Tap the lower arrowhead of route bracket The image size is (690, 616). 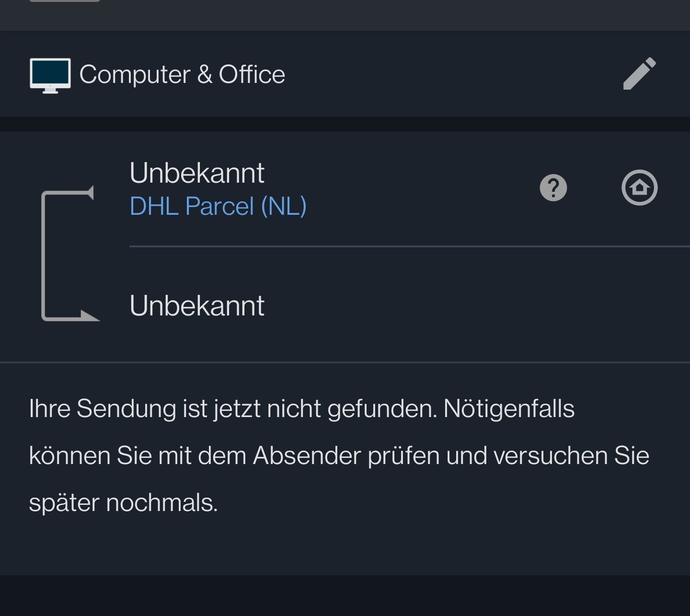click(x=90, y=315)
